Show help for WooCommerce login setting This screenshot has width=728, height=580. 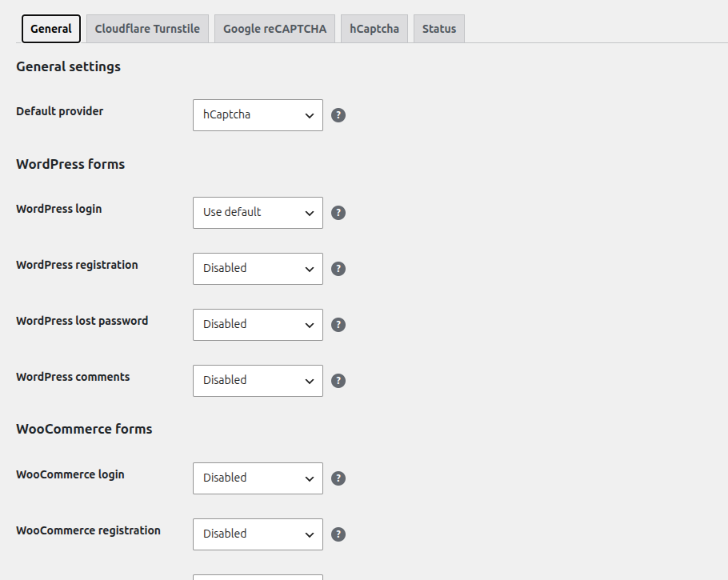coord(338,478)
